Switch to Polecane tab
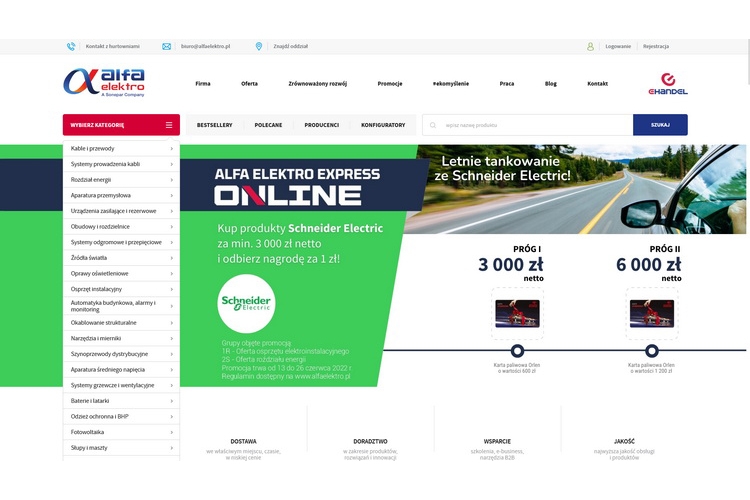 click(268, 125)
